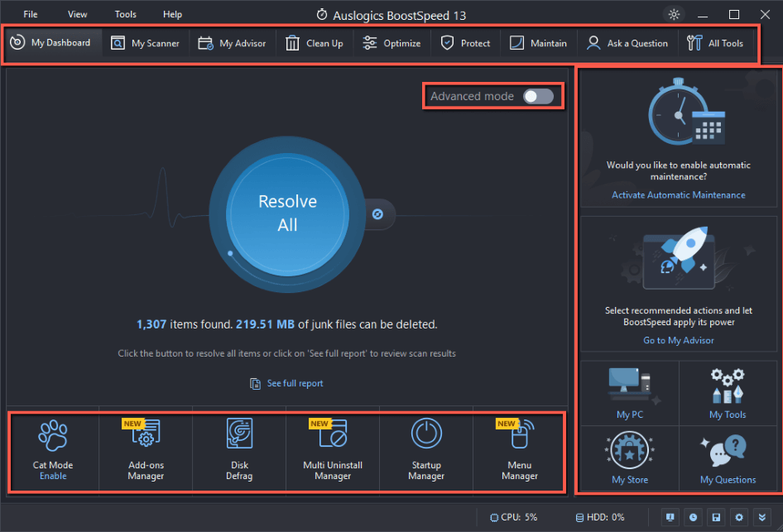Click the rocket illustration for My Advisor
The width and height of the screenshot is (783, 532).
(680, 257)
